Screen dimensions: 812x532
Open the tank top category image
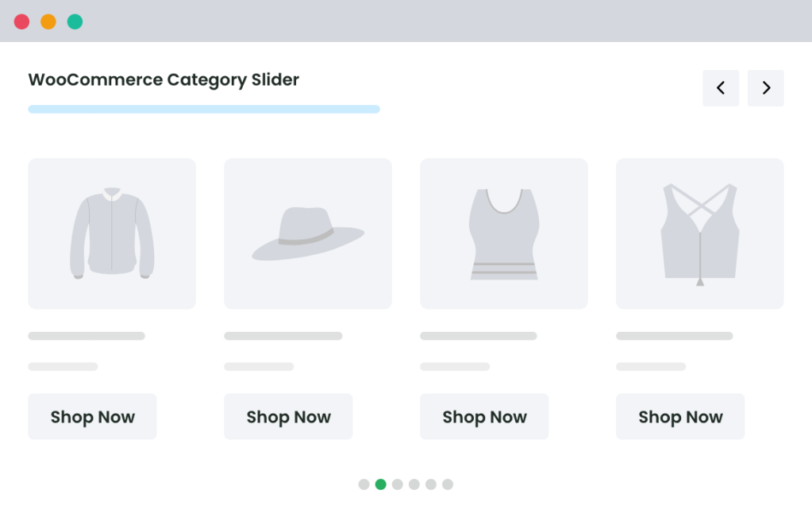click(504, 233)
